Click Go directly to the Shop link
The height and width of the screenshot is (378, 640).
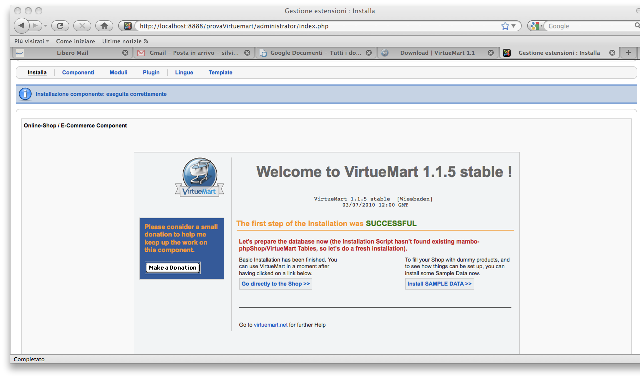[x=276, y=284]
